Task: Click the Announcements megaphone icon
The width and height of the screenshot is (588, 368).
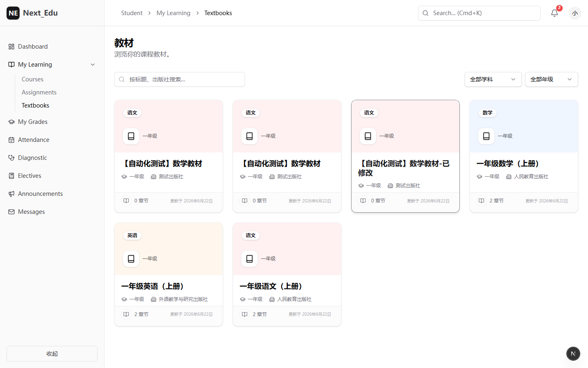Action: (11, 194)
